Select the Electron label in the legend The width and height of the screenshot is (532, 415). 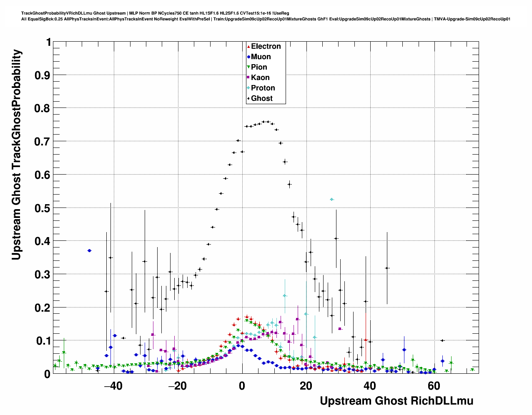tap(266, 46)
